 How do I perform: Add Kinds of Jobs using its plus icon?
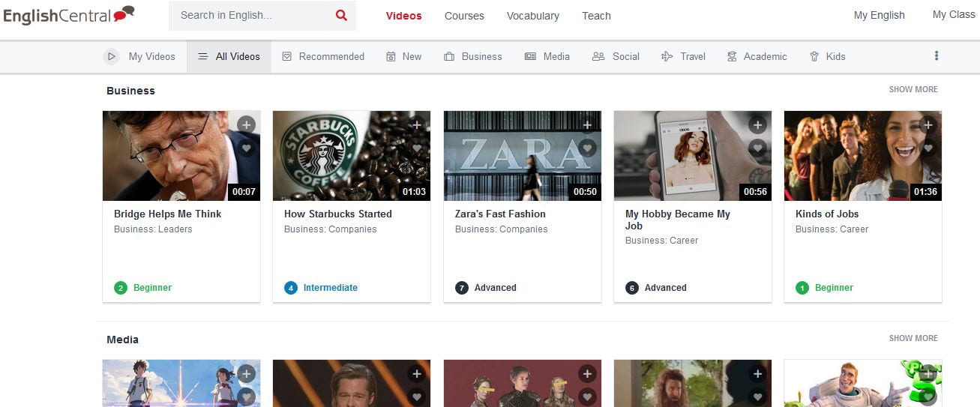928,124
